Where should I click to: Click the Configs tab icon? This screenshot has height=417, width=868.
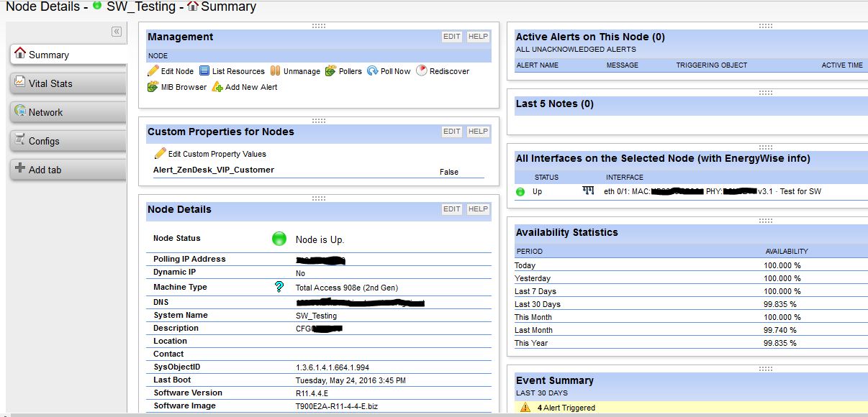20,140
